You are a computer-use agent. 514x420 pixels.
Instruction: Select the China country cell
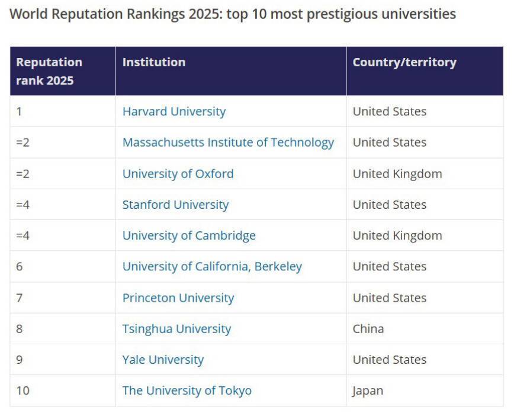tap(368, 329)
